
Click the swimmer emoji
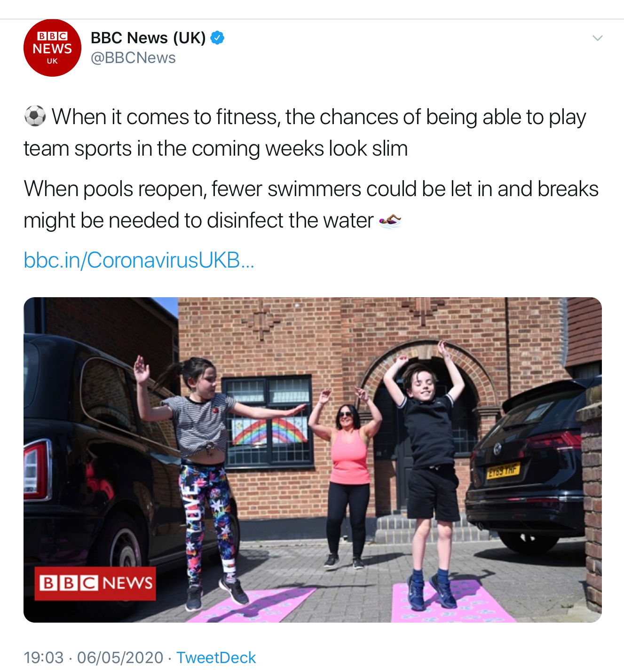pos(390,220)
